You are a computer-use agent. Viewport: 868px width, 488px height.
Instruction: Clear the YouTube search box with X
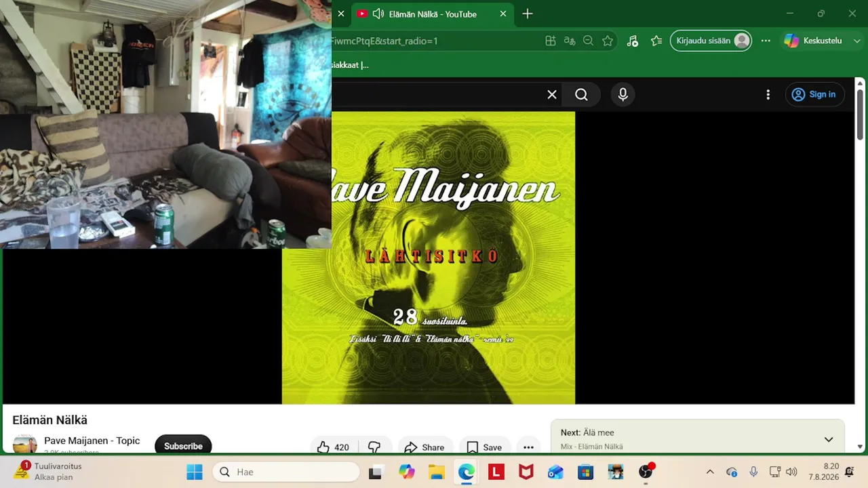(552, 95)
